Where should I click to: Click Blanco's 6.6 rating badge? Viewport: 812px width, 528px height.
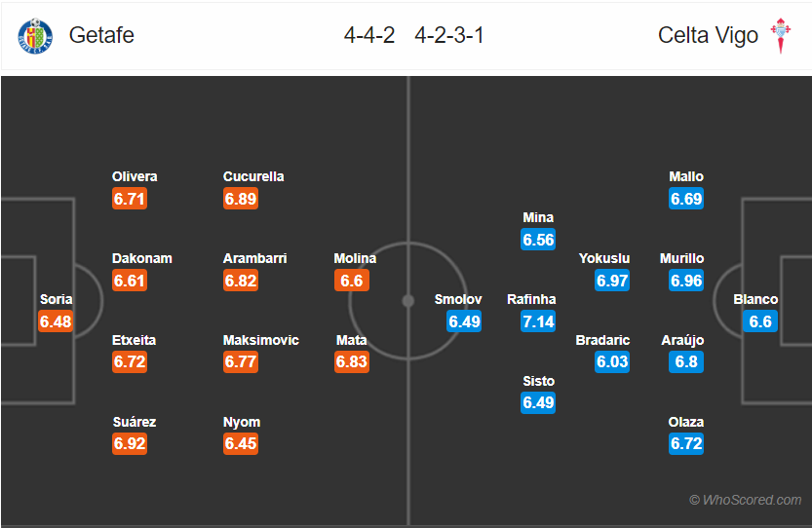click(x=760, y=321)
